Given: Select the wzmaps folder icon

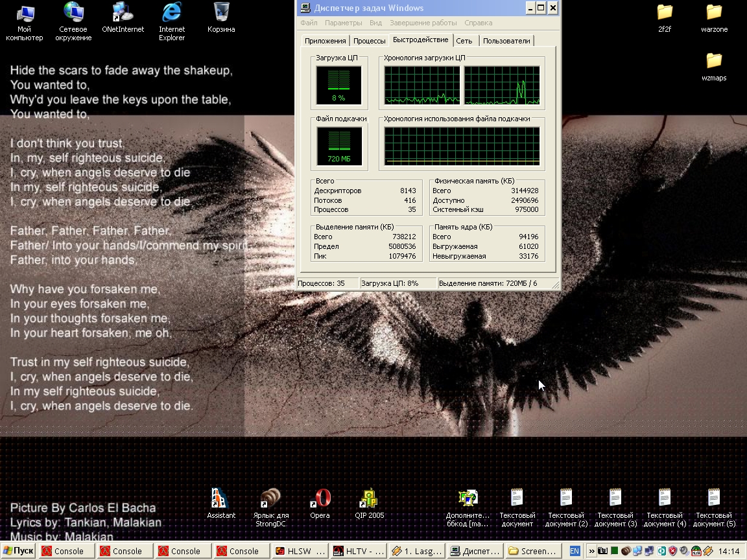Looking at the screenshot, I should [714, 67].
